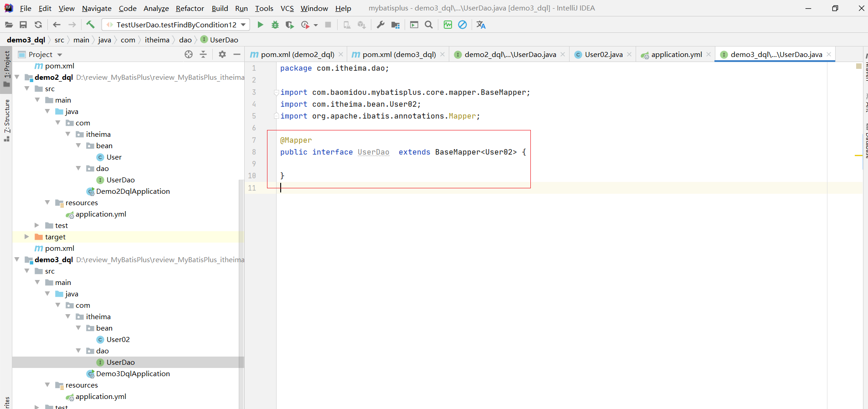Collapse the demo3_dql module node

click(17, 259)
